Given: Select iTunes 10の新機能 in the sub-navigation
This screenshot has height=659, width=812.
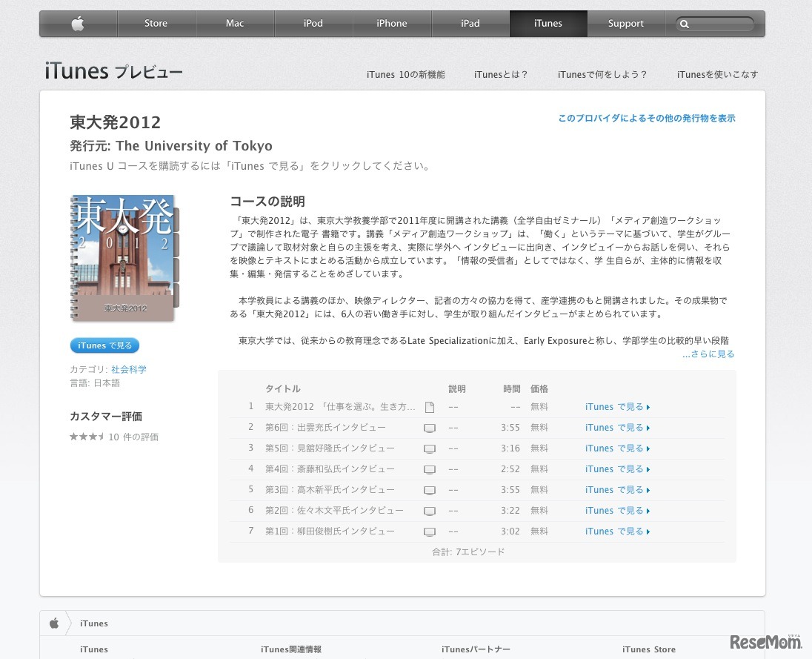Looking at the screenshot, I should (x=405, y=74).
